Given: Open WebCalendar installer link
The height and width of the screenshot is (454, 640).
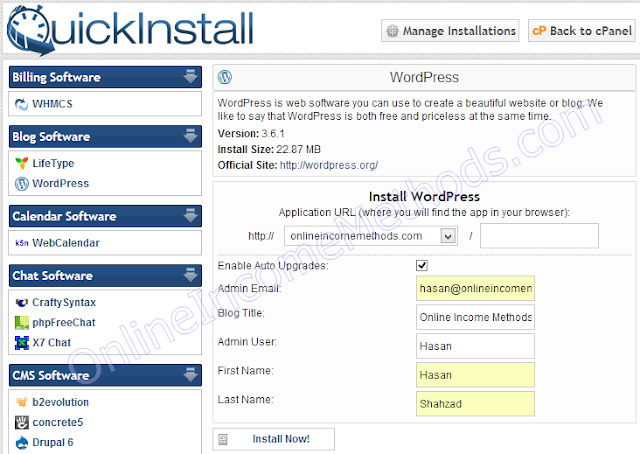Looking at the screenshot, I should pyautogui.click(x=66, y=243).
